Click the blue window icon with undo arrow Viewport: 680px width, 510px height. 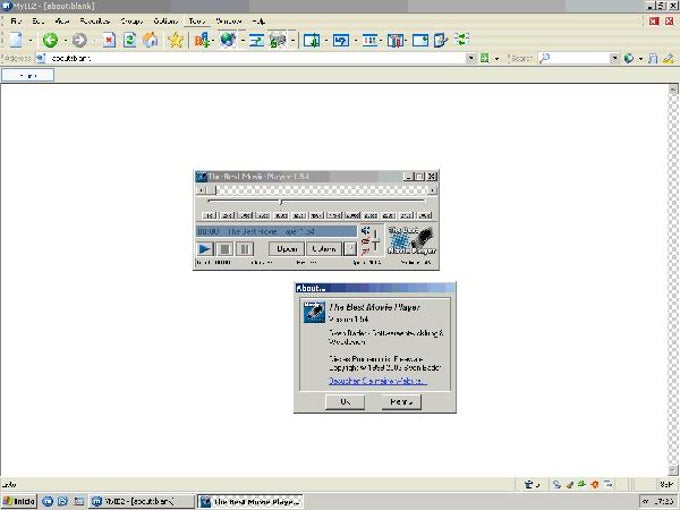(x=341, y=41)
